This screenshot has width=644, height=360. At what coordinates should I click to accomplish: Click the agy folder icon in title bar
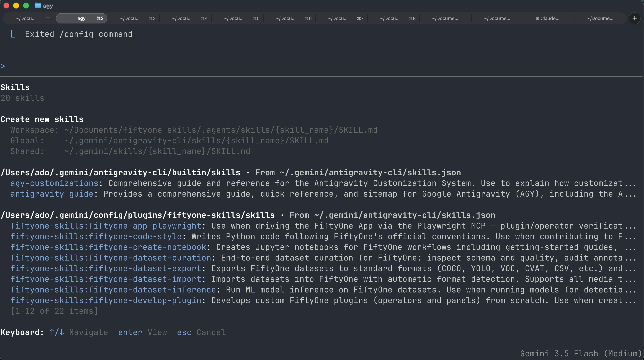[x=38, y=6]
